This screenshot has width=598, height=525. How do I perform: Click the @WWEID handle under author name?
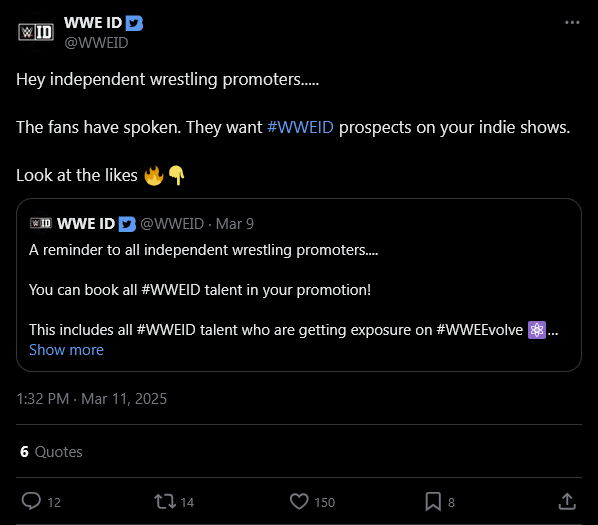(x=96, y=43)
